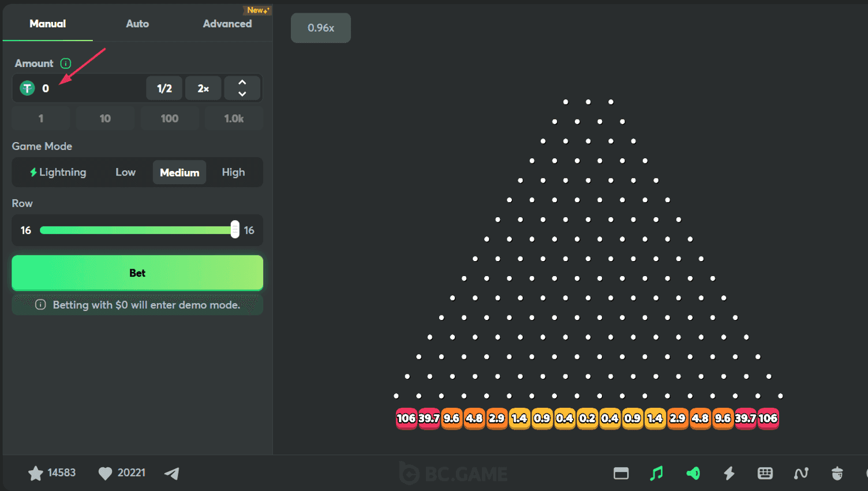Screen dimensions: 868x491
Task: Click the star favorite icon
Action: point(35,473)
